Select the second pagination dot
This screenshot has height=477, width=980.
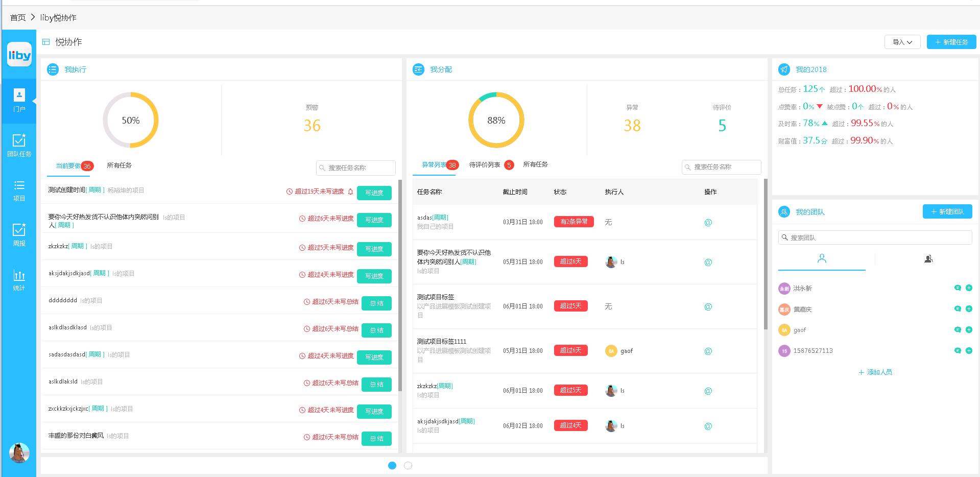[408, 465]
